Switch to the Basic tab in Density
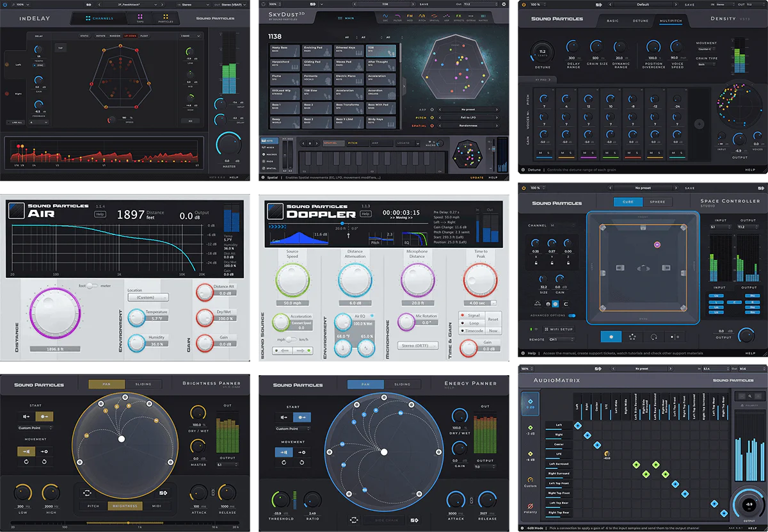Viewport: 768px width, 532px height. pos(612,20)
